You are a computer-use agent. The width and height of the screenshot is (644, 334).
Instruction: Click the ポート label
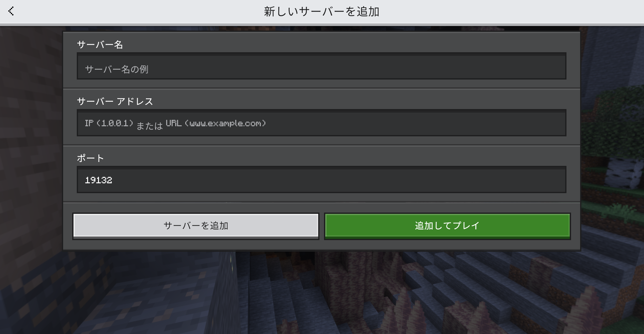click(x=90, y=158)
